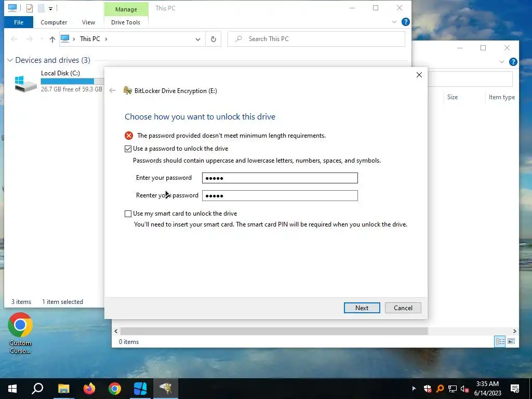Switch to large icons view in the back window
Viewport: 532px width, 399px height.
511,341
